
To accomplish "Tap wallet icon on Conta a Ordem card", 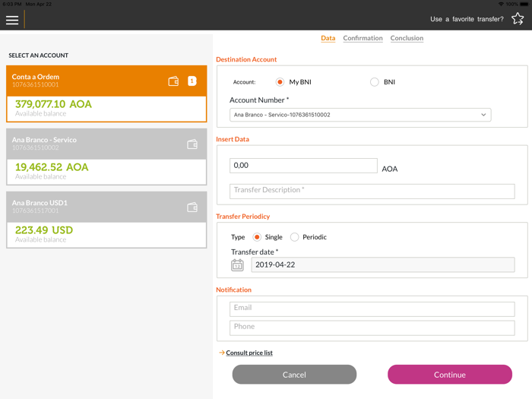I will click(173, 81).
